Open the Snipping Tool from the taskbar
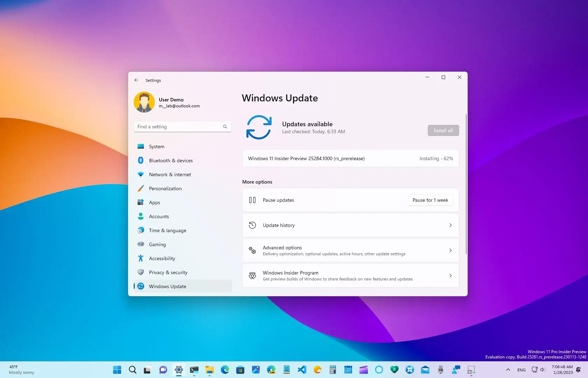This screenshot has width=588, height=378. pyautogui.click(x=471, y=370)
